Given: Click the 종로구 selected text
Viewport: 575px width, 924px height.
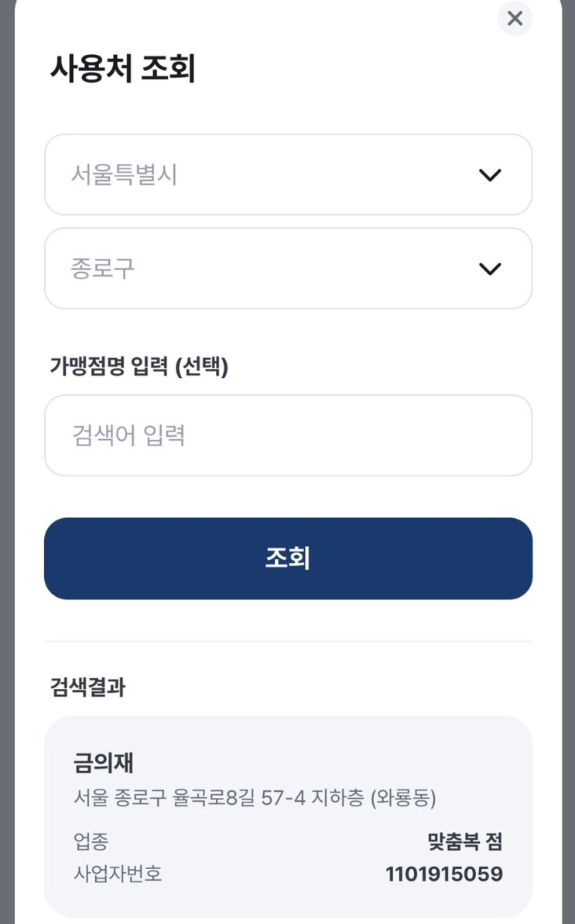Looking at the screenshot, I should [x=103, y=268].
